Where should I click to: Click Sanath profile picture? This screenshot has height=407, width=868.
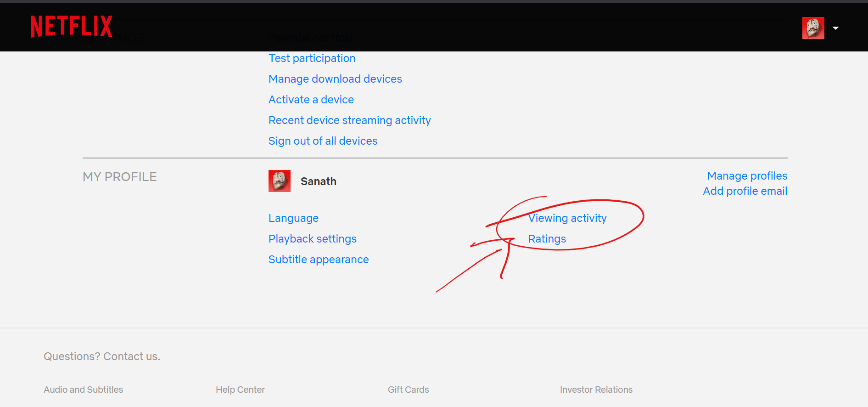click(280, 181)
